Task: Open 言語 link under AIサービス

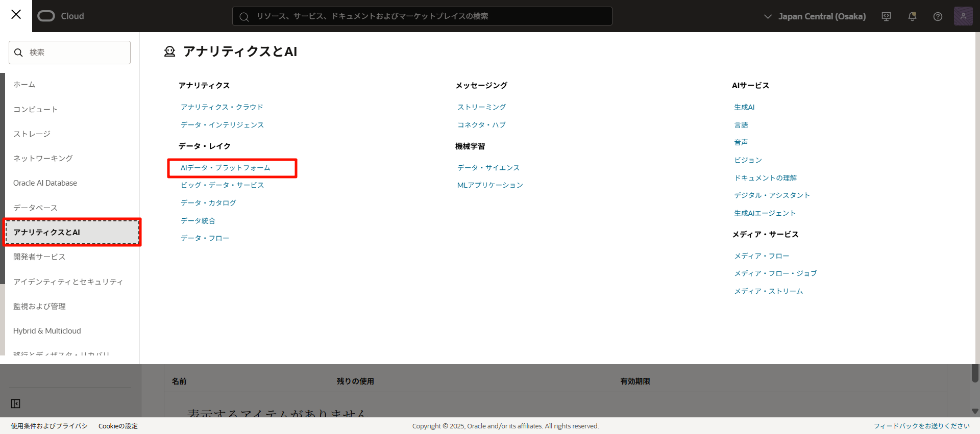Action: (x=741, y=125)
